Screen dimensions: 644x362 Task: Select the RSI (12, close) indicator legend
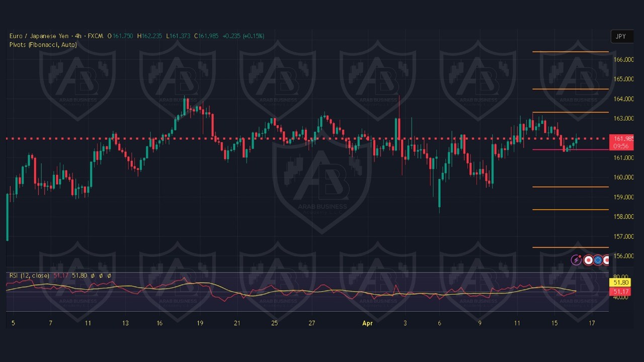click(29, 276)
